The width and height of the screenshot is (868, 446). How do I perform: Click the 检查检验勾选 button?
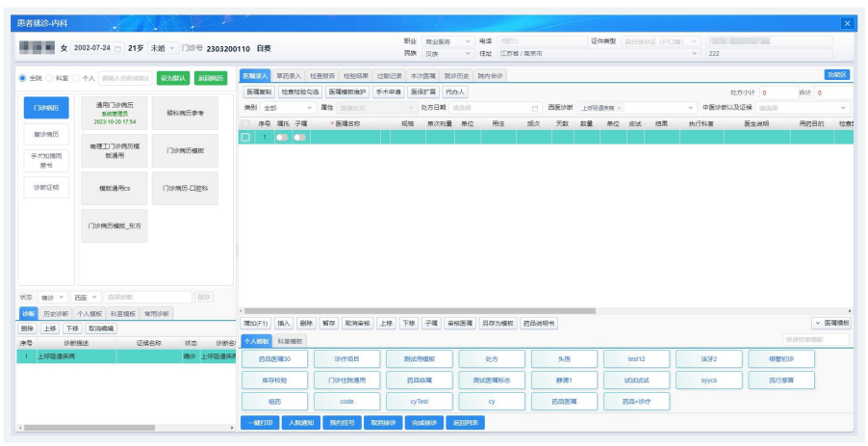299,92
